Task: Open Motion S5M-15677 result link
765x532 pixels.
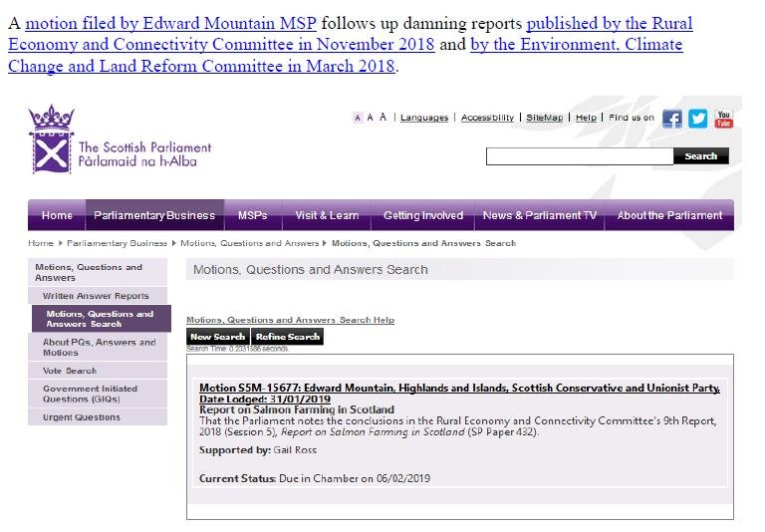Action: [x=459, y=394]
